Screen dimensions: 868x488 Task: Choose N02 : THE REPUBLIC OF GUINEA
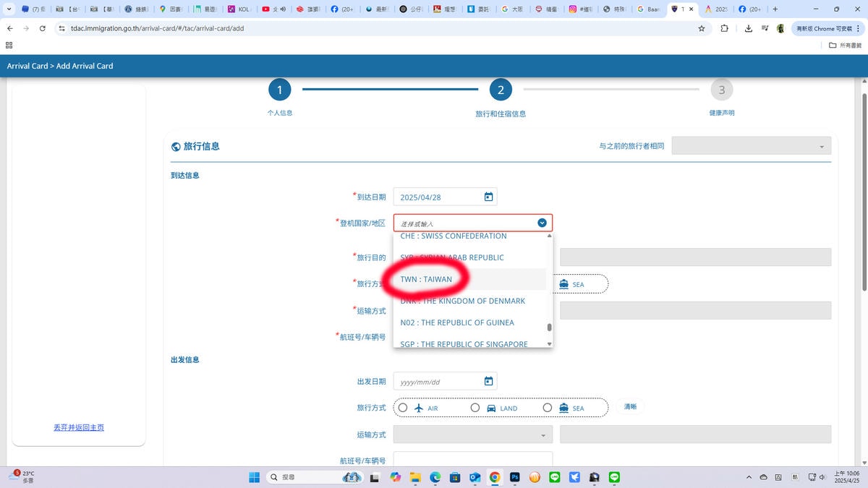(x=469, y=322)
